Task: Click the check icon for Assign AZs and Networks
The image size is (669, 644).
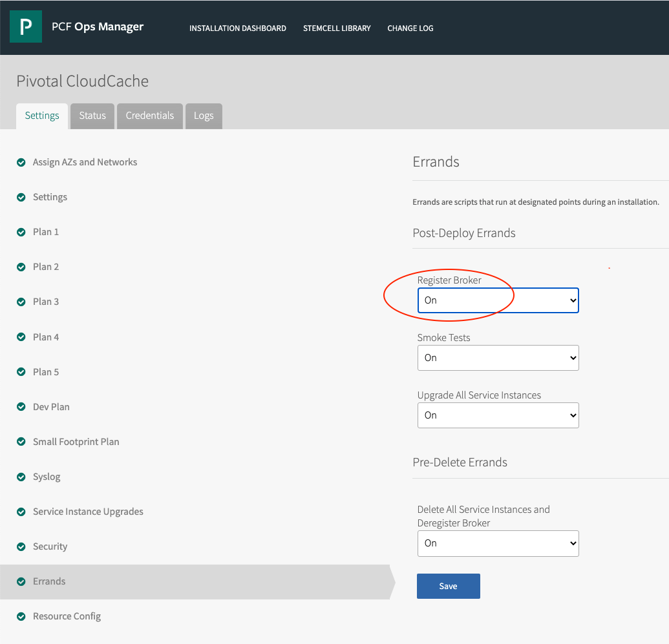Action: 21,162
